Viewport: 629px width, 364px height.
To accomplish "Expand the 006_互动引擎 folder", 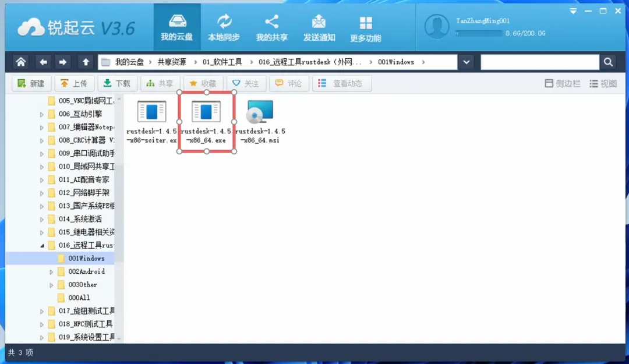I will [42, 114].
